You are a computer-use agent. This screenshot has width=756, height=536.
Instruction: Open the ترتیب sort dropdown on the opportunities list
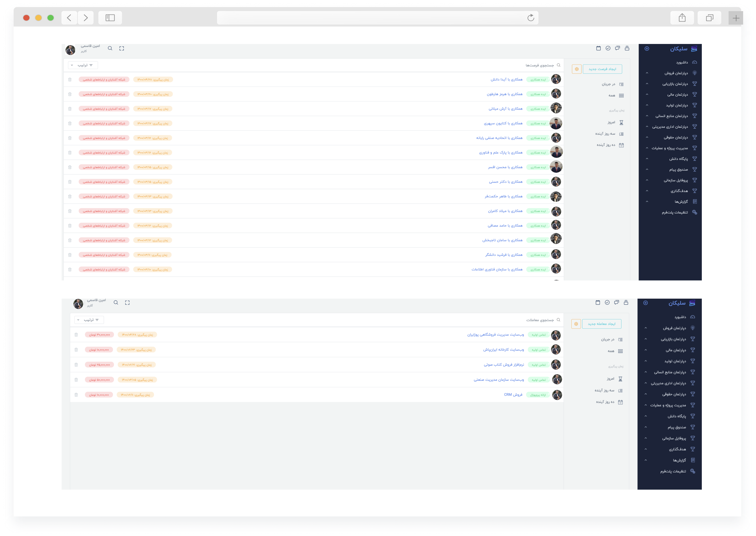tap(83, 65)
